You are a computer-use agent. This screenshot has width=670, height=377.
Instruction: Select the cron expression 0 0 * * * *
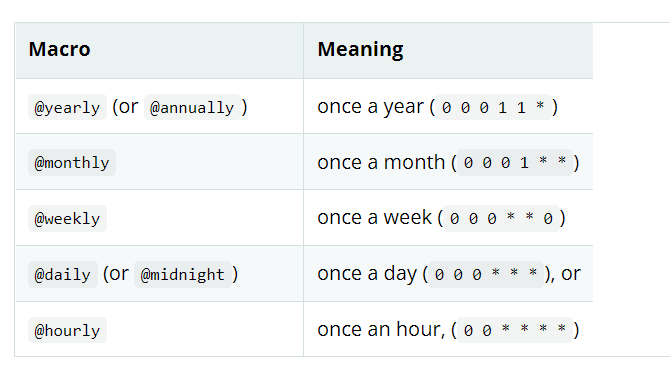click(515, 330)
